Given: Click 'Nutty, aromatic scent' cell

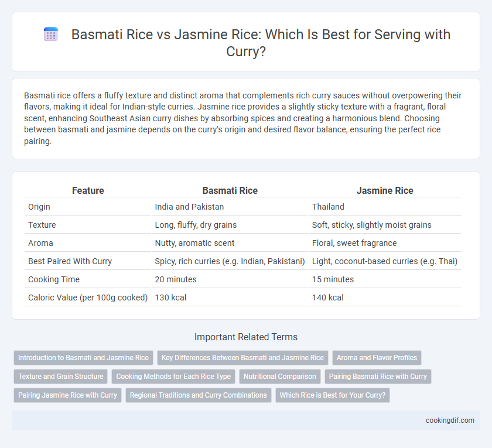Looking at the screenshot, I should pyautogui.click(x=230, y=243).
